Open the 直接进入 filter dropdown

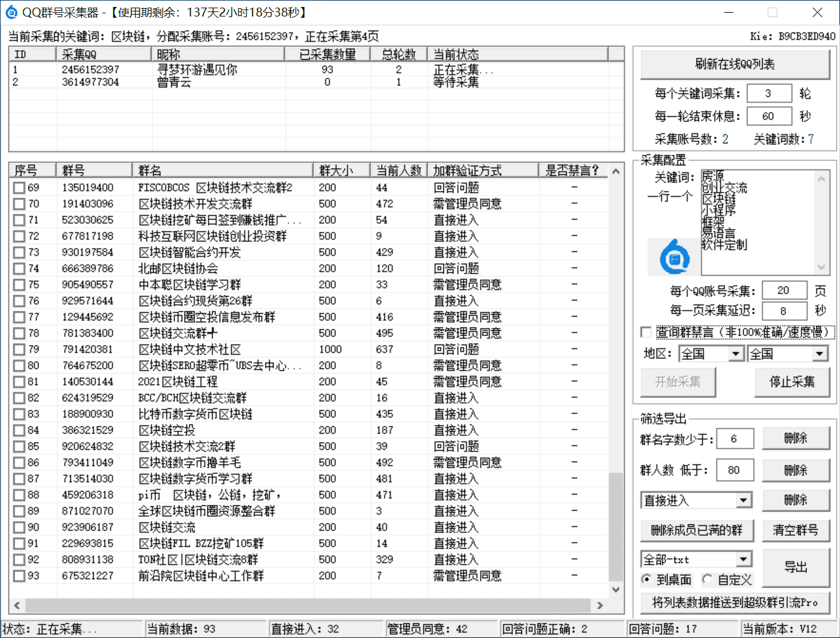tap(744, 500)
